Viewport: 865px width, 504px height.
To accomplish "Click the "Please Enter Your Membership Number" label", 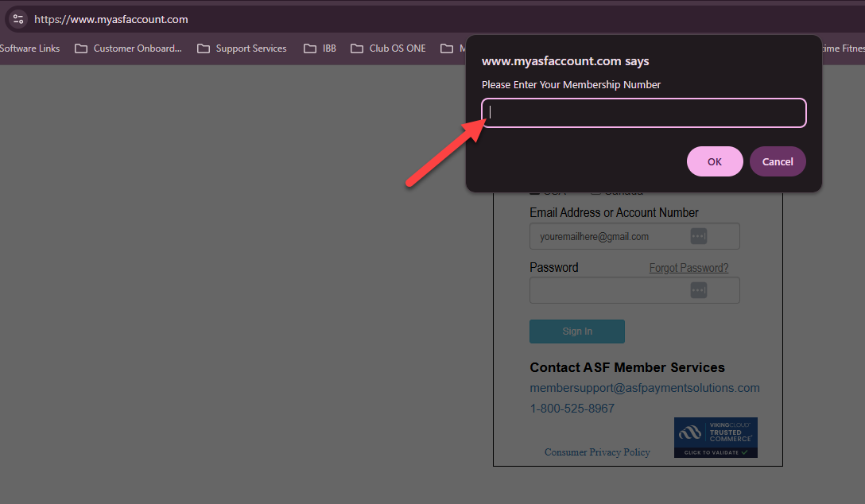I will point(571,85).
